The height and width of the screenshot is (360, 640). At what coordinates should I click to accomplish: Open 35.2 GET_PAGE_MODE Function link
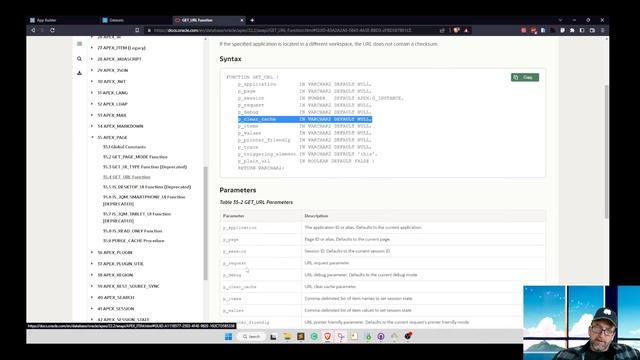[135, 157]
